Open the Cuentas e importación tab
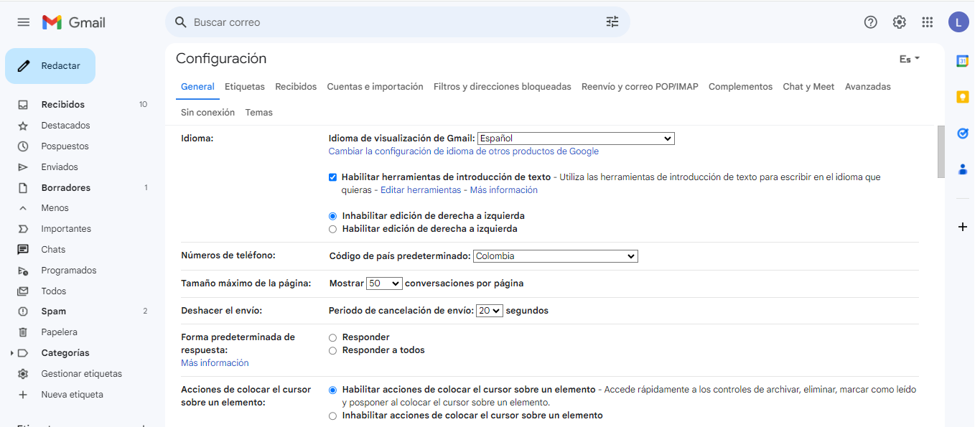This screenshot has height=427, width=980. point(375,87)
